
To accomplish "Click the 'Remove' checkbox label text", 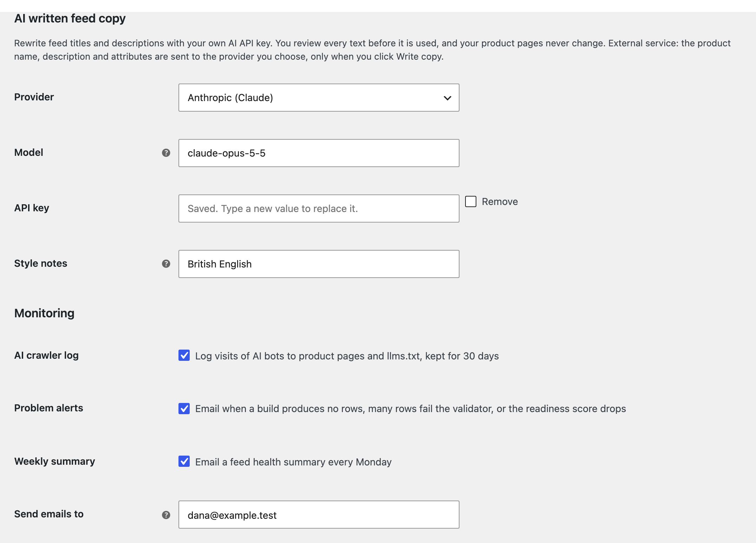I will (500, 201).
